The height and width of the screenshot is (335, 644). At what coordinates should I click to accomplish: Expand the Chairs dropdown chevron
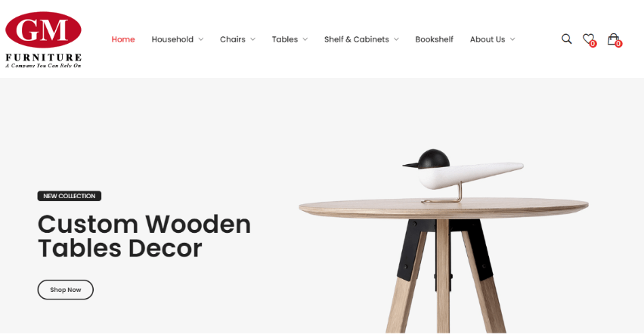tap(252, 39)
